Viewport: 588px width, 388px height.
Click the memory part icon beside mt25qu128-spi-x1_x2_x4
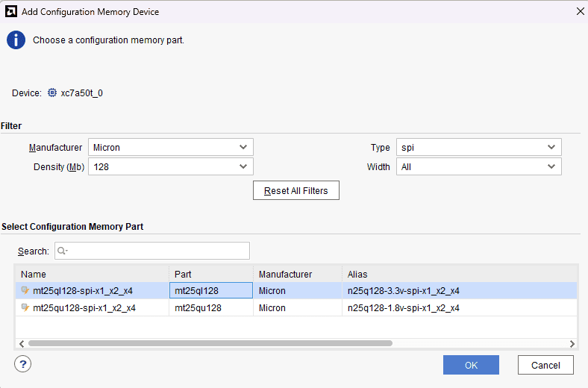tap(25, 307)
